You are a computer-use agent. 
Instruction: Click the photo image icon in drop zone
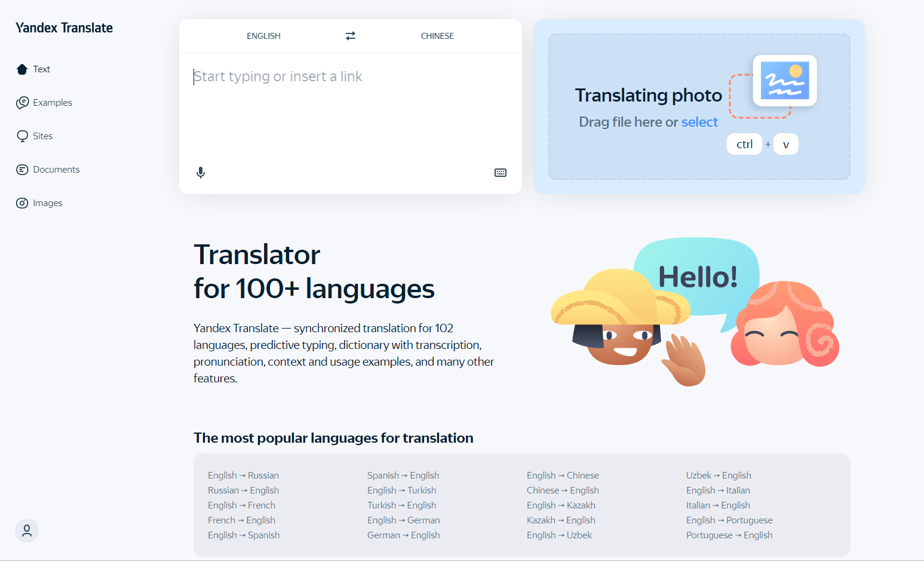click(785, 81)
